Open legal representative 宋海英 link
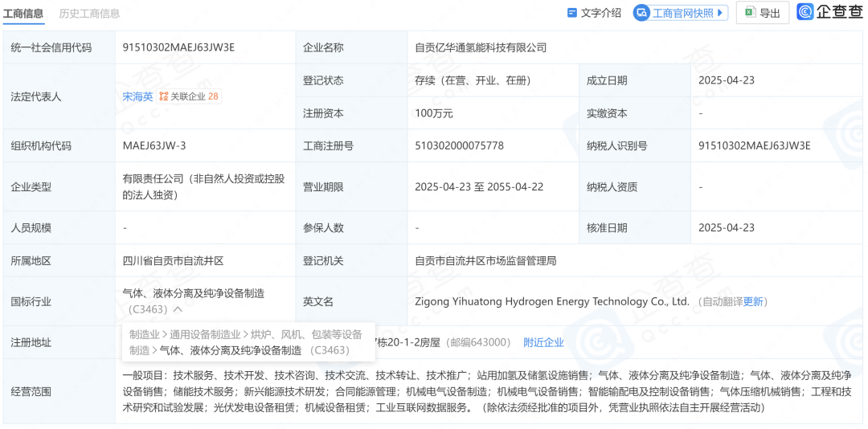This screenshot has height=429, width=868. 138,96
